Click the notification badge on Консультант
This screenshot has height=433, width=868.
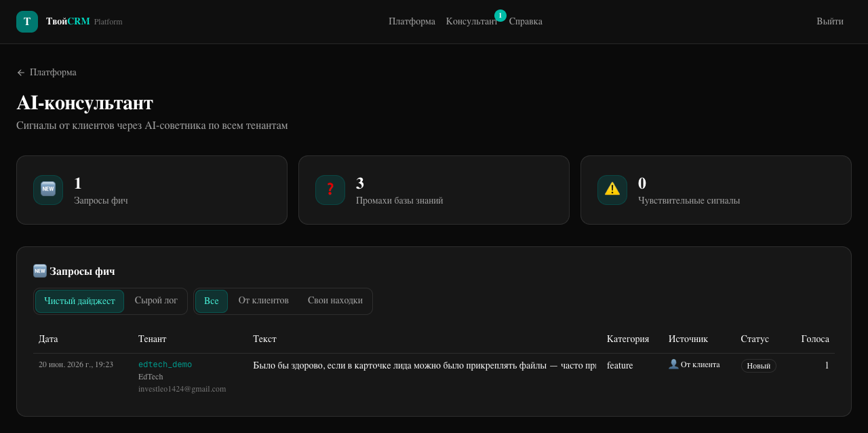click(x=500, y=16)
